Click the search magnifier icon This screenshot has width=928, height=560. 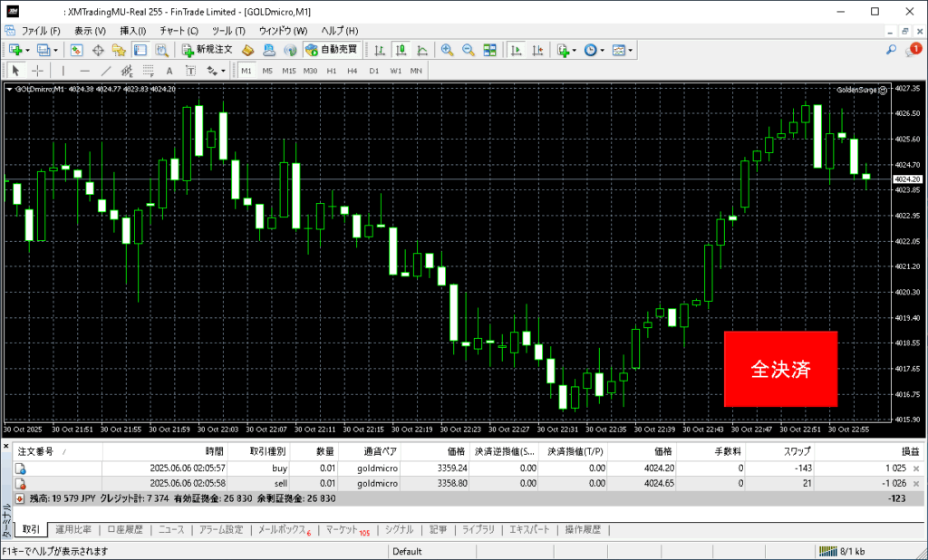(x=891, y=50)
